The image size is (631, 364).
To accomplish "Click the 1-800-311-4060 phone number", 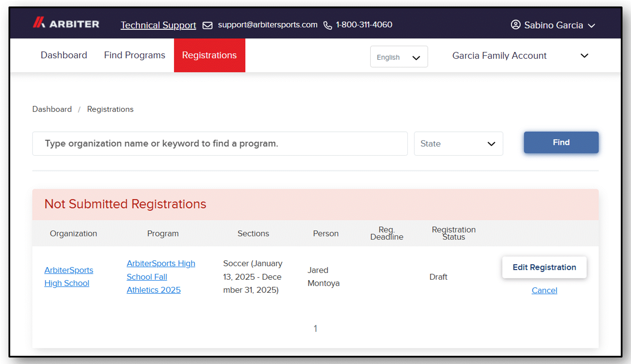I will click(x=364, y=25).
